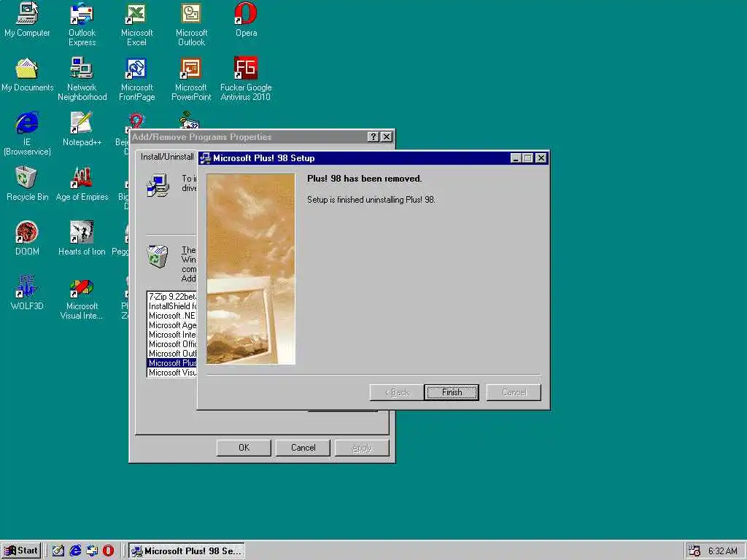Launch the Microsoft PowerPoint shortcut
This screenshot has width=747, height=560.
[x=191, y=79]
